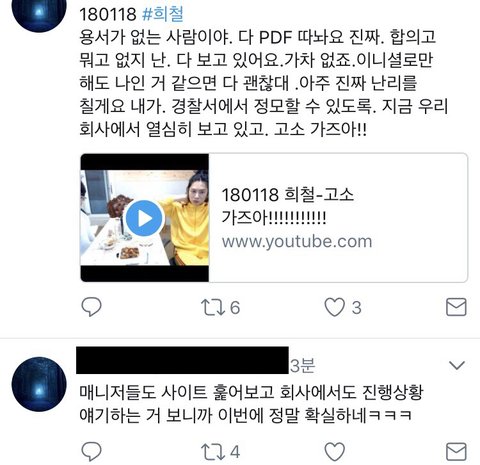This screenshot has width=480, height=465.
Task: Reply to the 180118 희철 tweet
Action: click(x=91, y=307)
